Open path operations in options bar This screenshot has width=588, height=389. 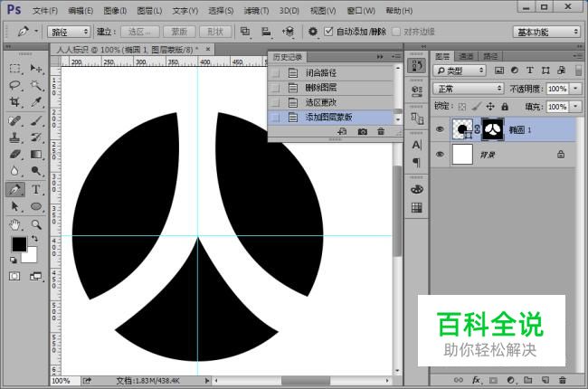245,32
